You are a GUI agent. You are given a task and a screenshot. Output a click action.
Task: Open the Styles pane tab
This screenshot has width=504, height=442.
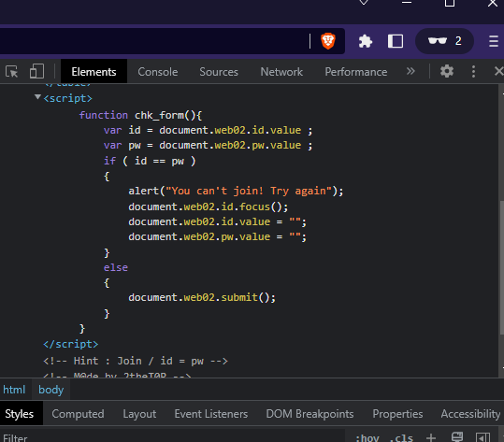point(20,414)
